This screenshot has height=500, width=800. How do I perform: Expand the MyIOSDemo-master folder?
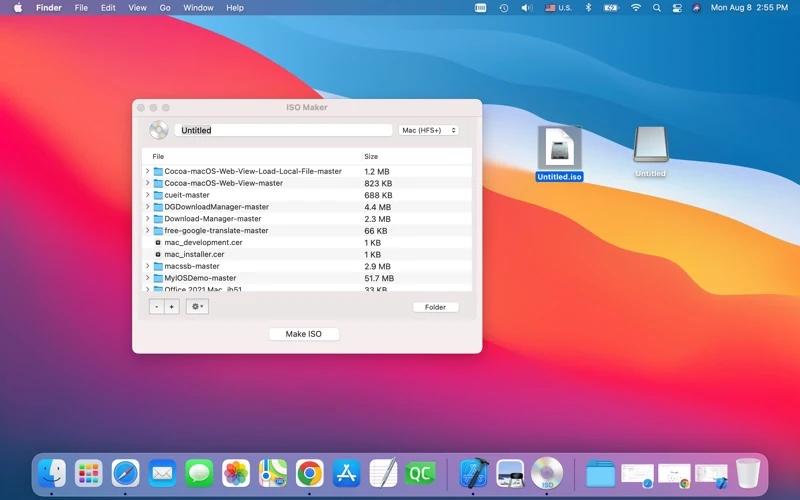(147, 278)
